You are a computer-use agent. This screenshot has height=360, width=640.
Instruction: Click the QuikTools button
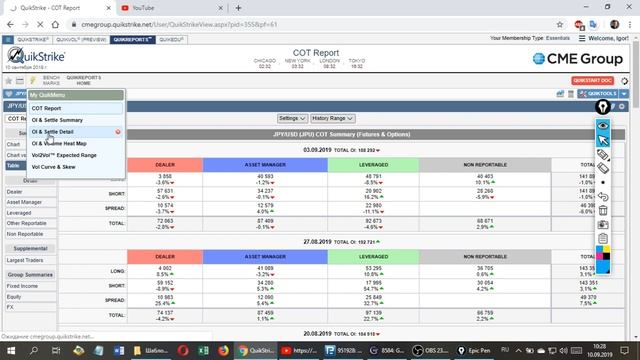(598, 94)
